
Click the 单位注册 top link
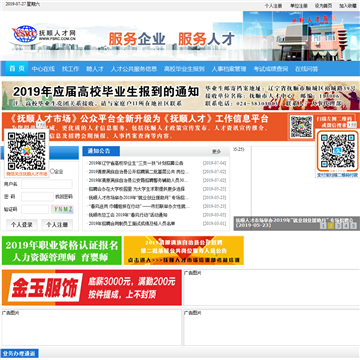(x=298, y=6)
